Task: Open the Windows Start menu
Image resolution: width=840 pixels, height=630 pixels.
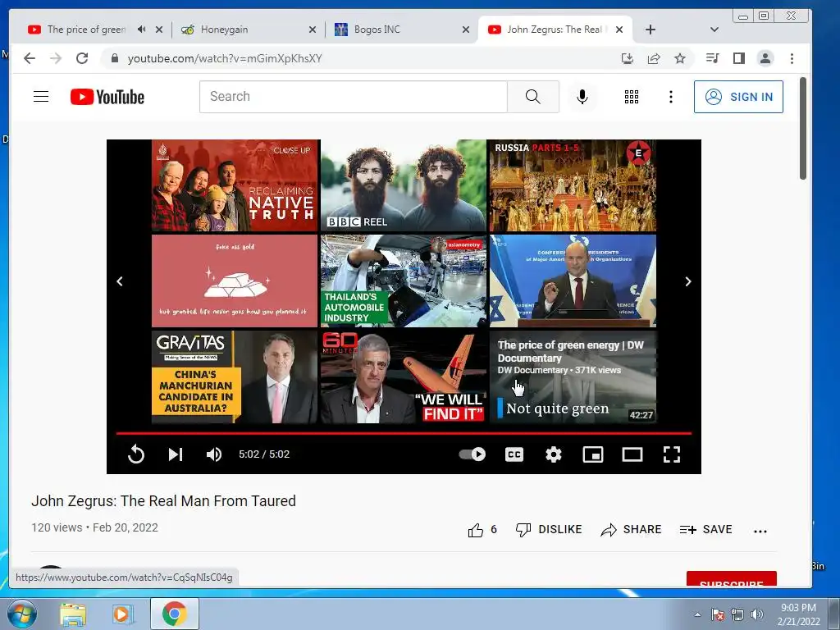Action: pos(21,614)
